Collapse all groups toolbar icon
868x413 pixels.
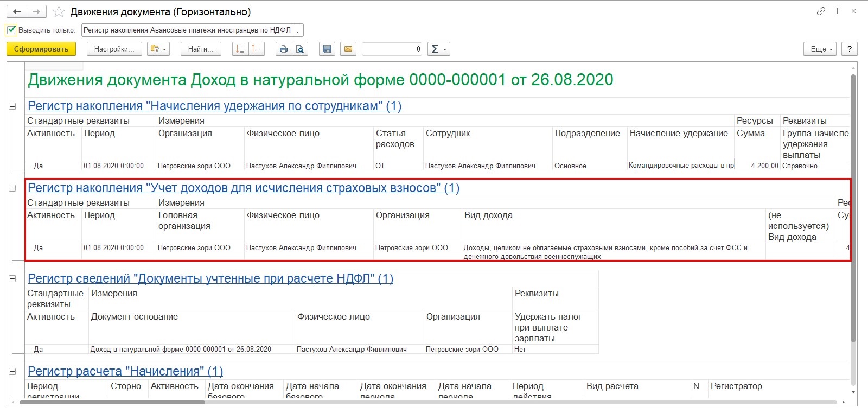[x=257, y=49]
